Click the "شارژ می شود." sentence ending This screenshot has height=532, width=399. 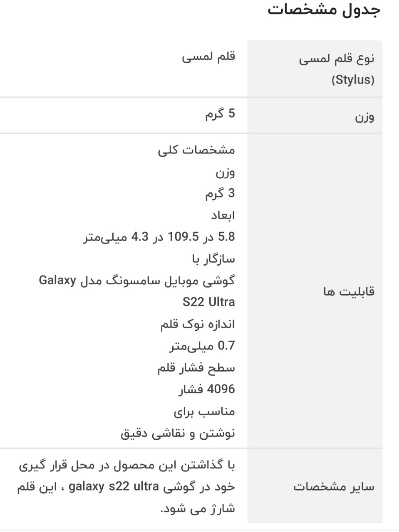(198, 508)
